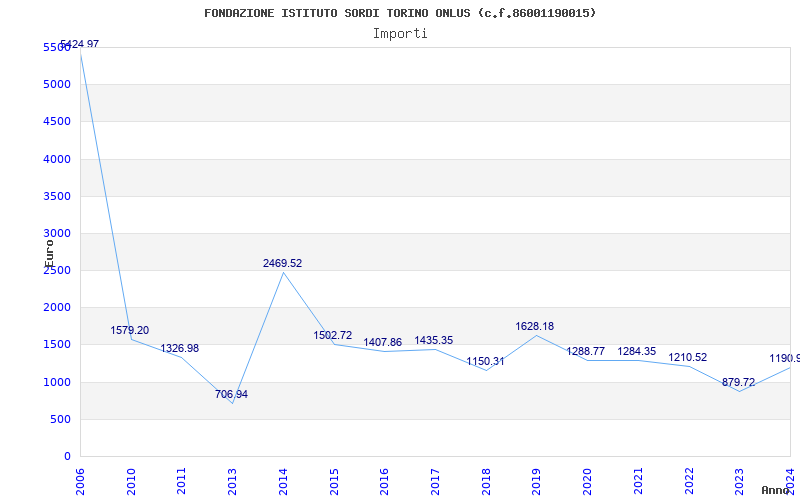This screenshot has width=800, height=500.
Task: Click the chart title Fondazione Istituto Sordi Torino
Action: click(x=400, y=13)
